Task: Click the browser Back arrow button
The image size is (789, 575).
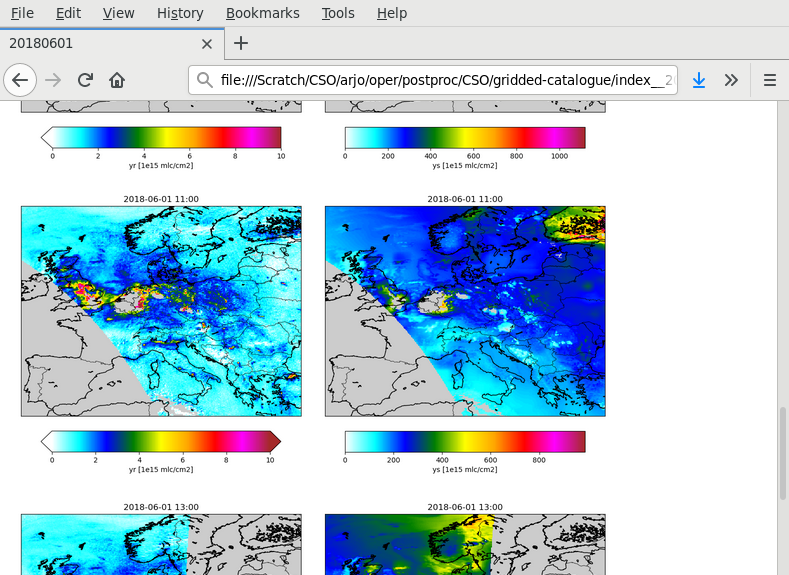Action: (20, 80)
